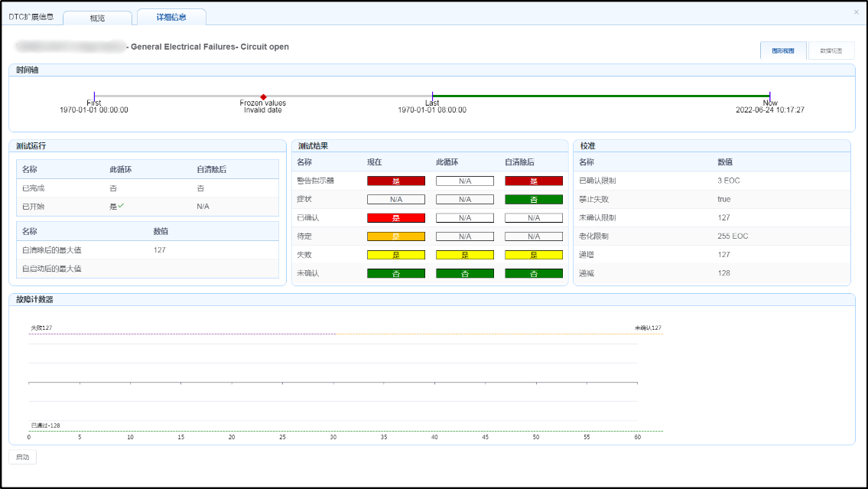Screen dimensions: 868x489
Task: Select the Now marker on timeline
Action: (770, 96)
